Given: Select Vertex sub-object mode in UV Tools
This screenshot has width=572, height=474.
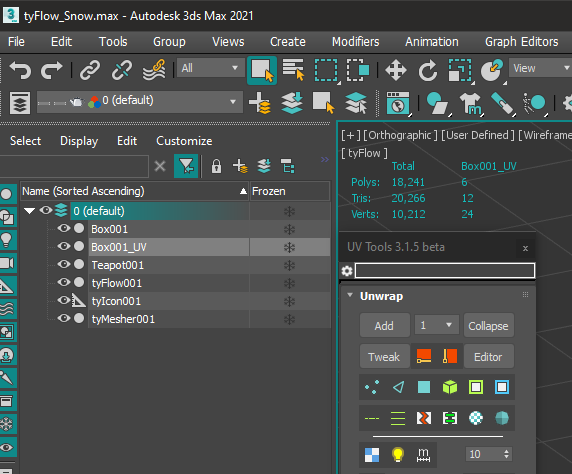Looking at the screenshot, I should pyautogui.click(x=372, y=387).
